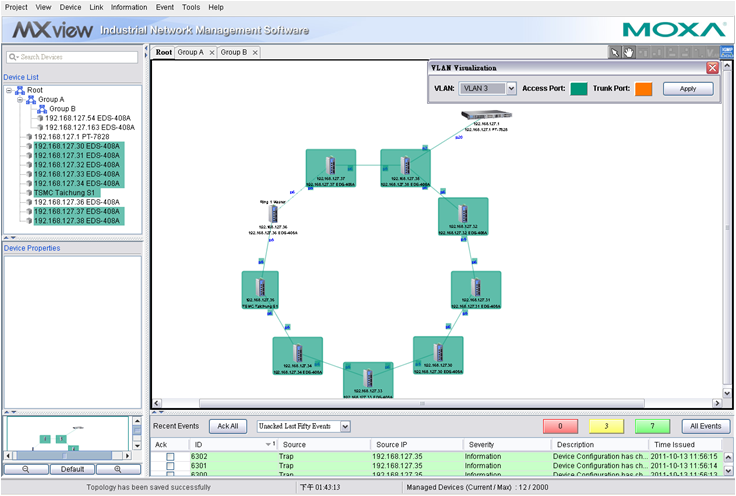Select the 192.168.127.38 switch node
Screen dimensions: 736x496
(x=406, y=168)
